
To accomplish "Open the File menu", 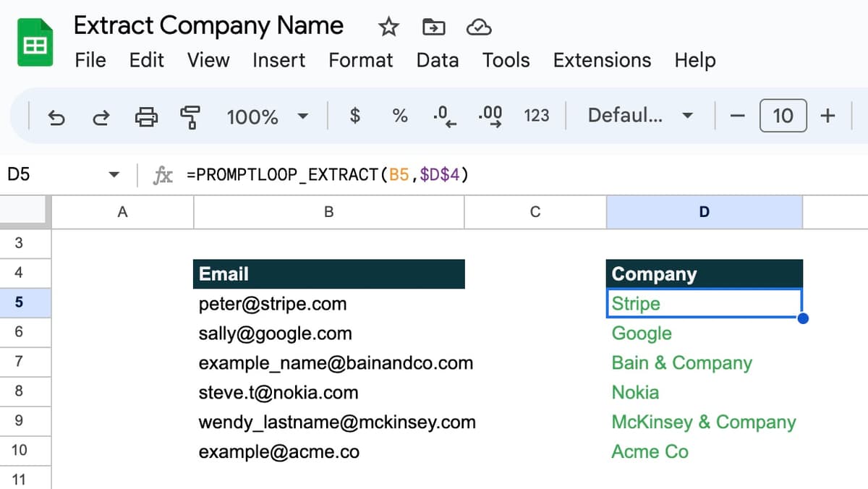I will (x=90, y=60).
